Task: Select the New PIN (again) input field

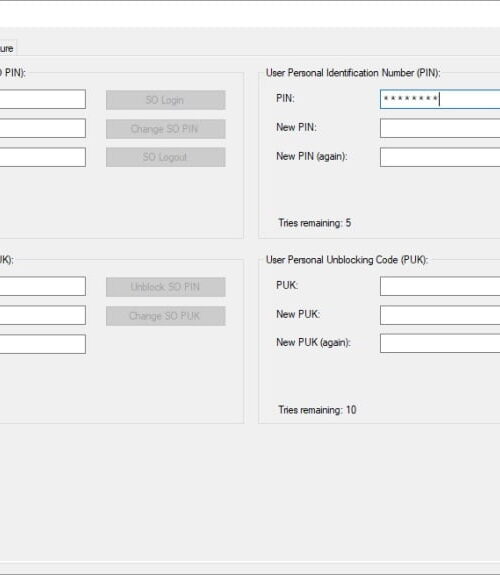Action: [440, 157]
